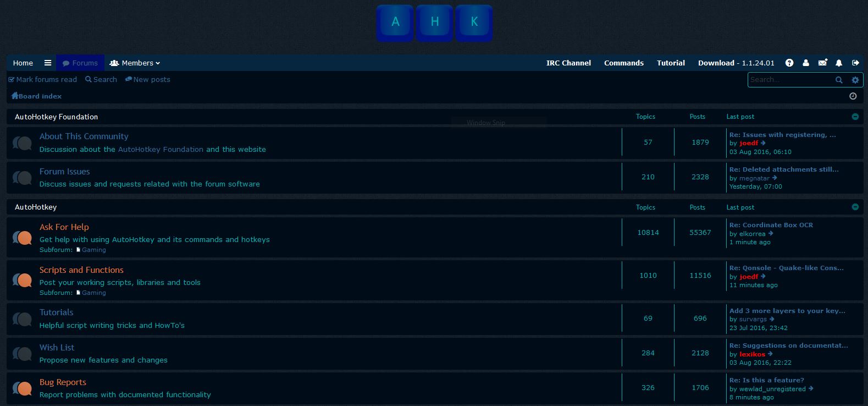Click the Wish List posts count 2128

point(700,353)
